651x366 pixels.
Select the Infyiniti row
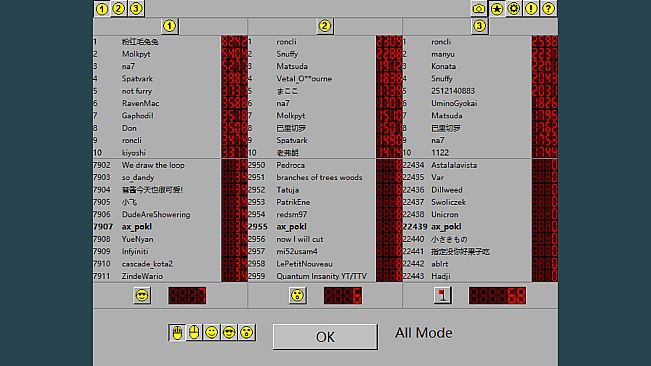170,251
